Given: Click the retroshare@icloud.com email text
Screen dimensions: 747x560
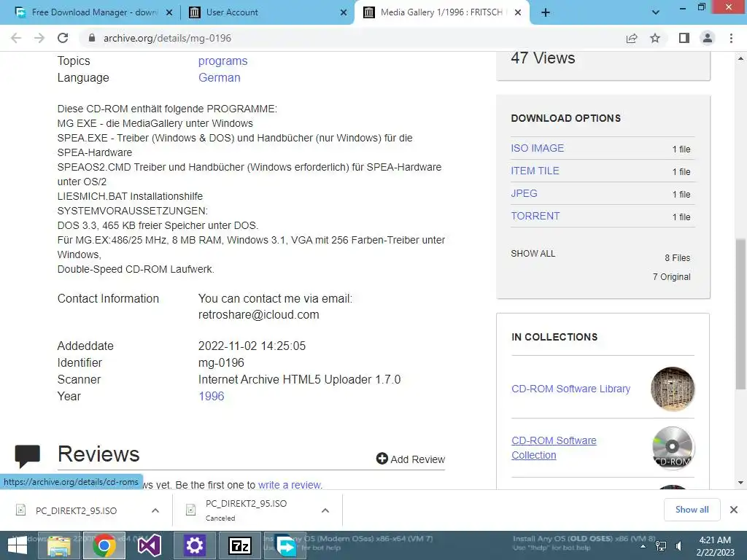Looking at the screenshot, I should pyautogui.click(x=259, y=315).
